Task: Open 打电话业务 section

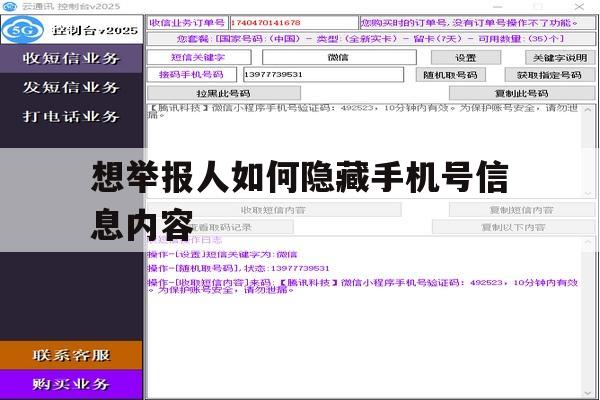Action: 71,116
